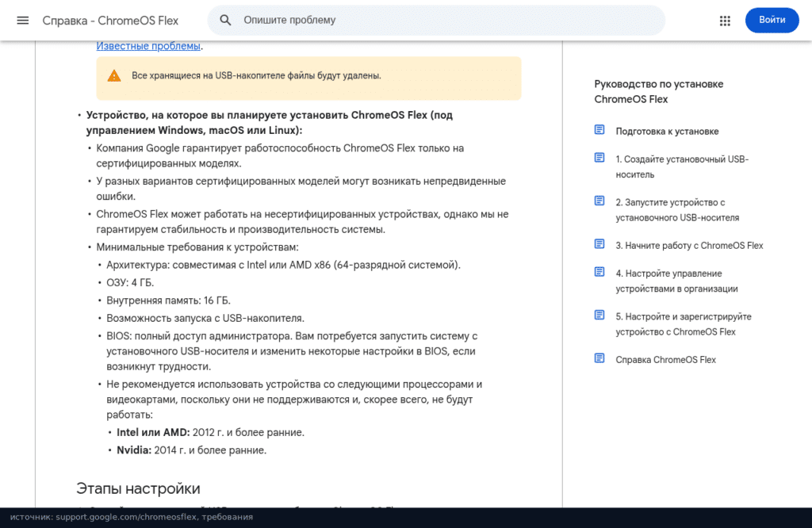Click ChromeOS Flex может работать на несертифицированных bullet

[x=302, y=221]
